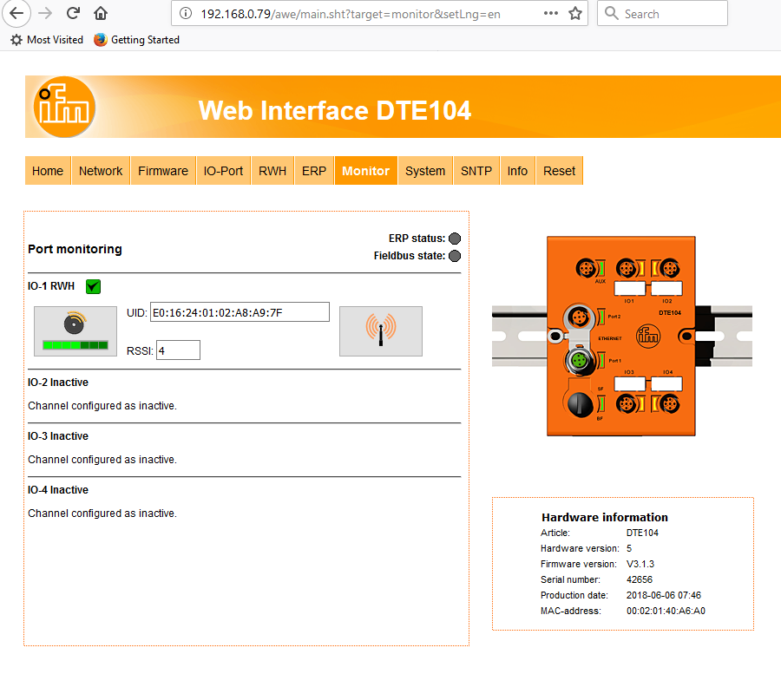Open the Firmware tab
Image resolution: width=781 pixels, height=700 pixels.
(x=163, y=171)
